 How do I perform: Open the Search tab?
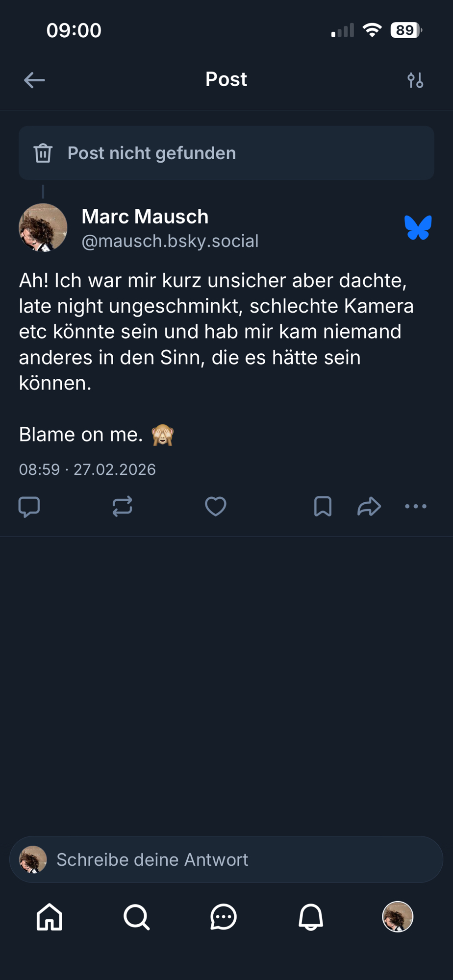pyautogui.click(x=136, y=917)
